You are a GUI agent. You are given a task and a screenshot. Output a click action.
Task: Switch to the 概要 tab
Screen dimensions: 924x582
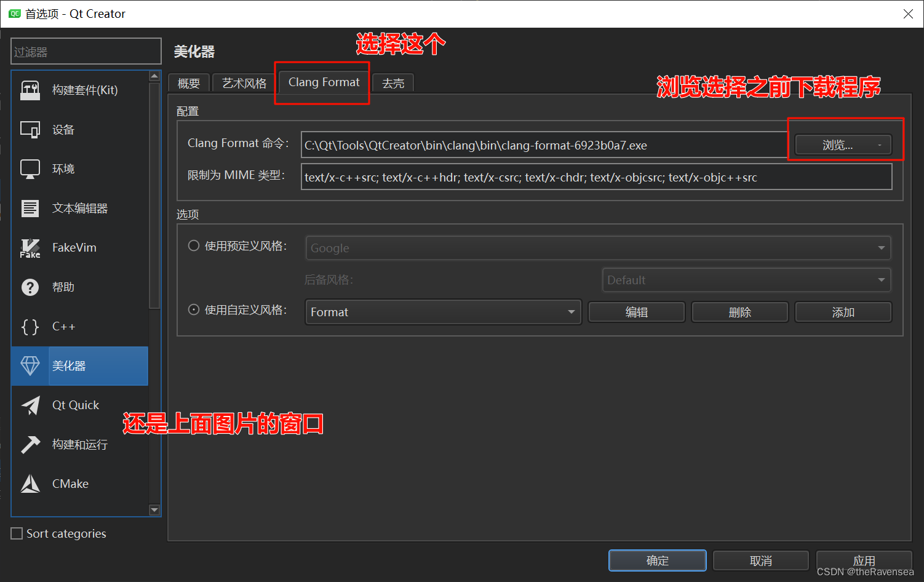coord(189,83)
